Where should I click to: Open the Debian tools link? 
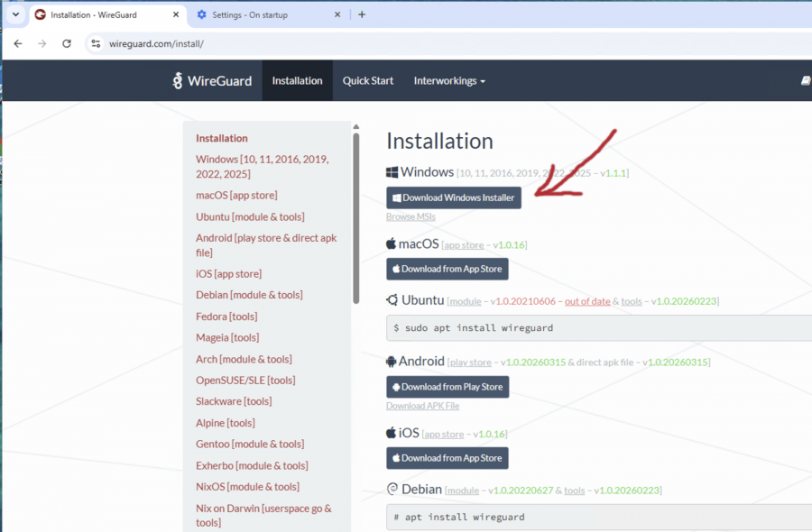click(x=575, y=491)
